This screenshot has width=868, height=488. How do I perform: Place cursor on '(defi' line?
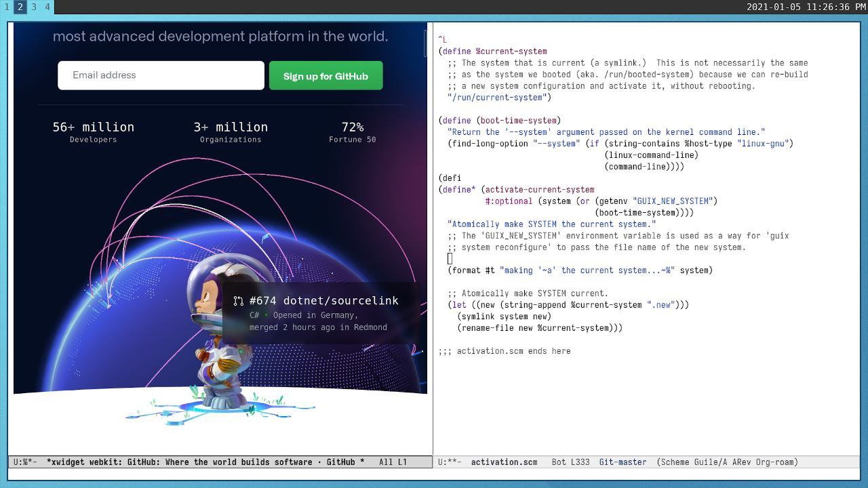450,178
